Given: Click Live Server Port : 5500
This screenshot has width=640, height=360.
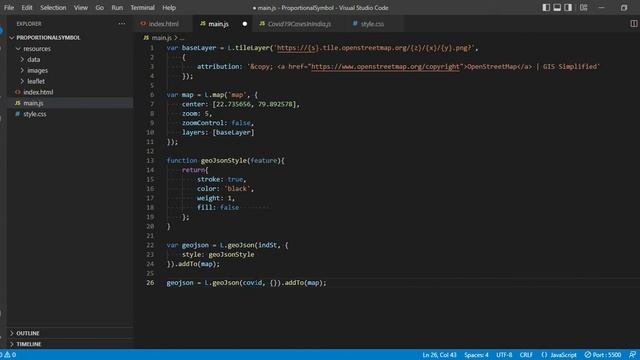Looking at the screenshot, I should [602, 355].
